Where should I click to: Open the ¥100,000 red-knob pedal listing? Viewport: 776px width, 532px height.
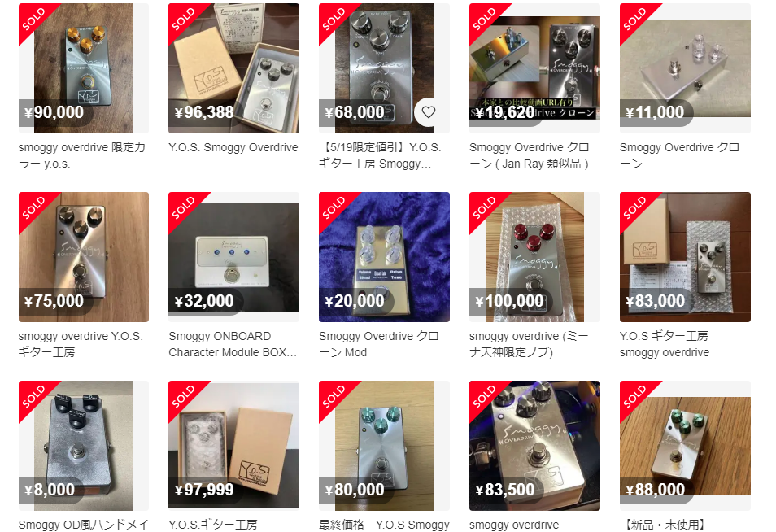pyautogui.click(x=534, y=257)
